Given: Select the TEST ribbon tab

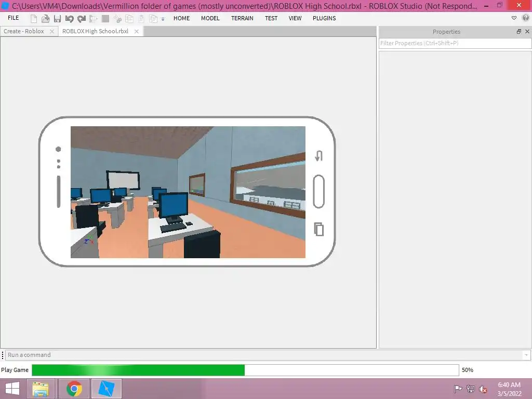Looking at the screenshot, I should [x=271, y=18].
